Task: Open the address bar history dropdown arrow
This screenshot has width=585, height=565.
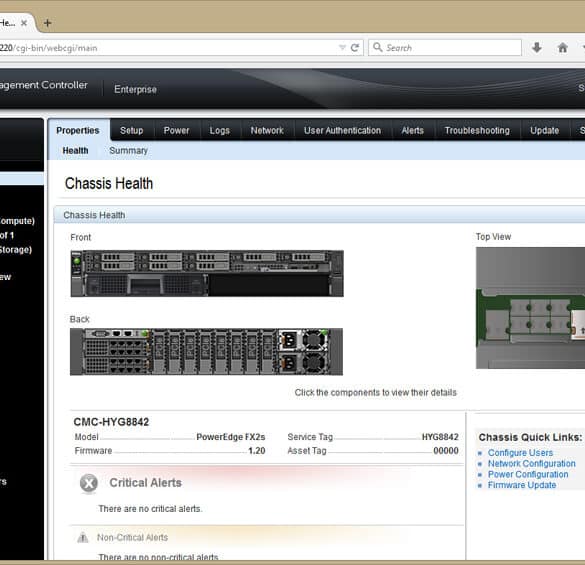Action: 342,48
